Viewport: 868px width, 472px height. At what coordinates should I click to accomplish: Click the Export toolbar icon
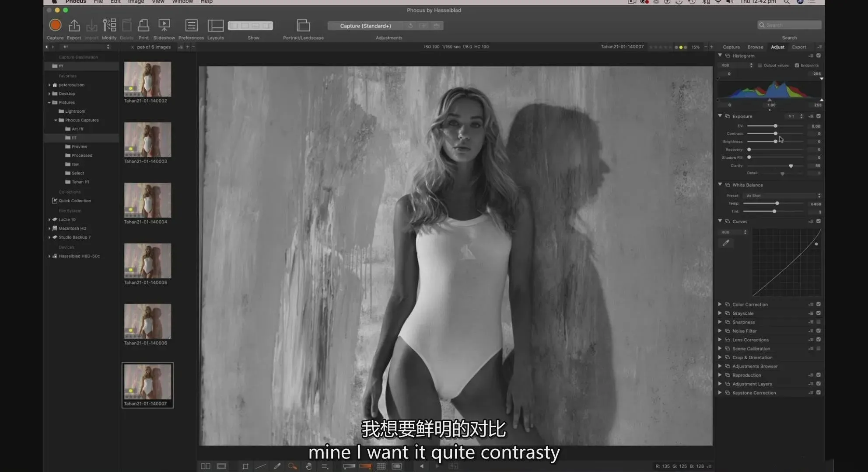coord(74,26)
